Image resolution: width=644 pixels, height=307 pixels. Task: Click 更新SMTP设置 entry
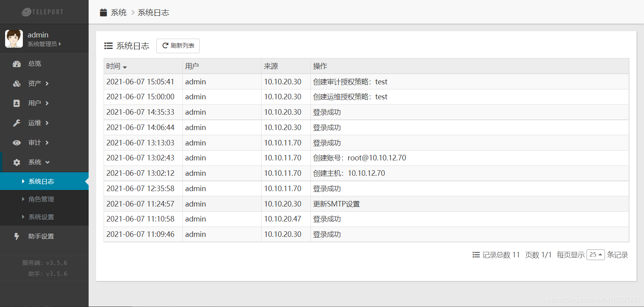336,204
